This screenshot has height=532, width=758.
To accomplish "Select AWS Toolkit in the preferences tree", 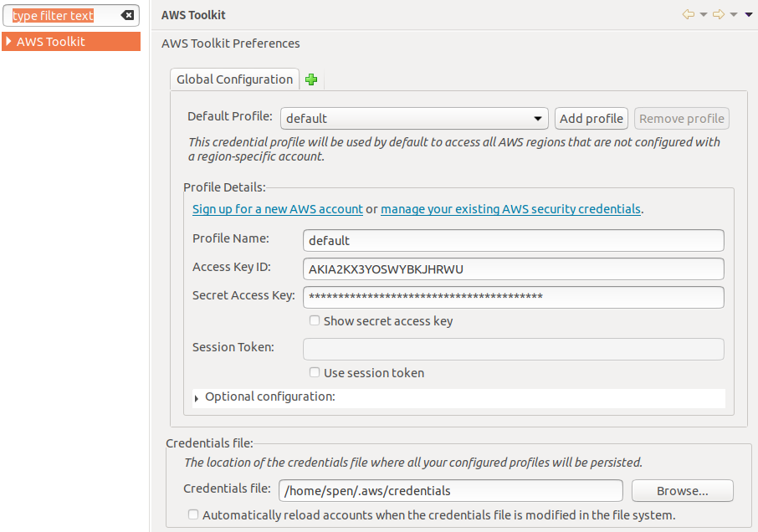I will 50,41.
